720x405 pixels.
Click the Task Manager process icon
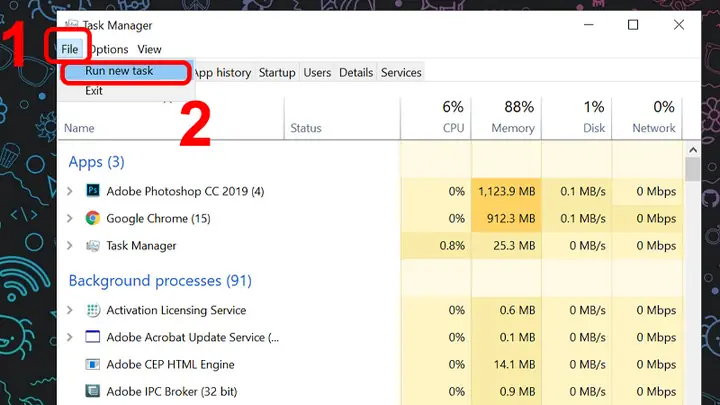click(x=93, y=246)
